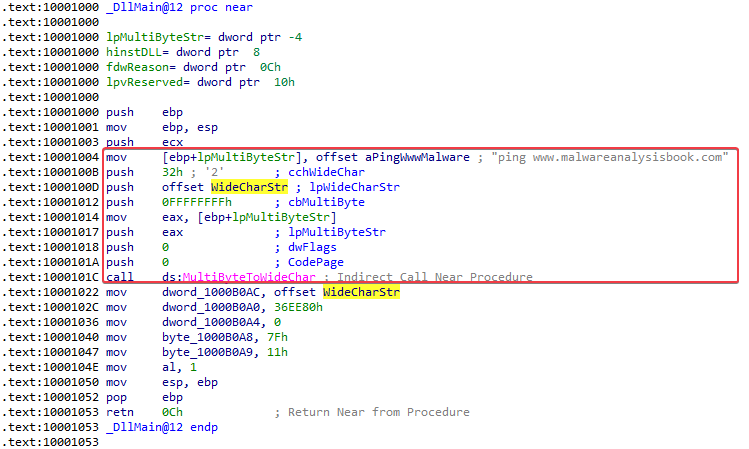The image size is (749, 449).
Task: Click the retn 0Ch instruction
Action: (144, 412)
